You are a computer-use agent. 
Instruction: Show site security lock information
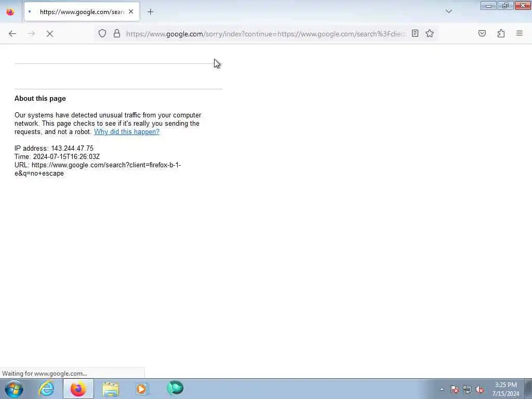pos(117,33)
